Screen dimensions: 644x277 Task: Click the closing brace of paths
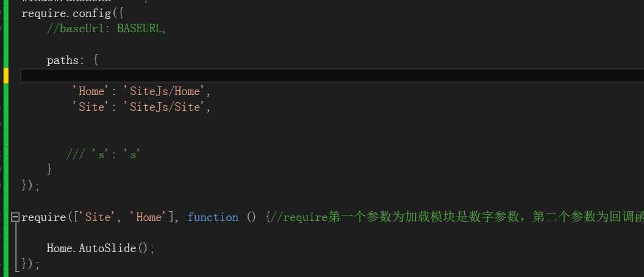coord(49,169)
